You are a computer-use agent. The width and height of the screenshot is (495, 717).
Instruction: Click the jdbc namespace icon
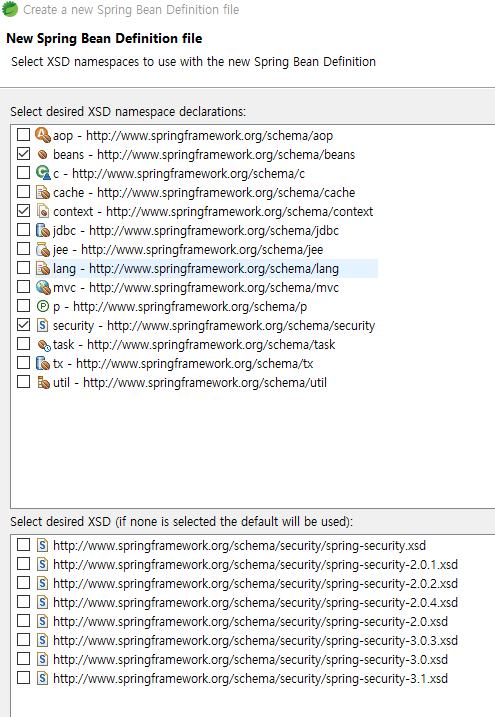43,230
